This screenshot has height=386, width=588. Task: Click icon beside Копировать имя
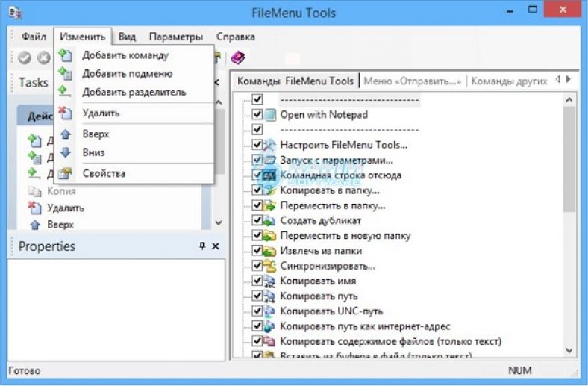point(269,281)
